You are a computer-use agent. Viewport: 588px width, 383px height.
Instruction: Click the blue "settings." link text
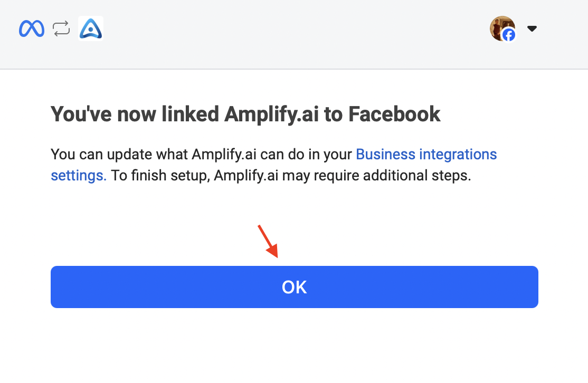[x=79, y=175]
